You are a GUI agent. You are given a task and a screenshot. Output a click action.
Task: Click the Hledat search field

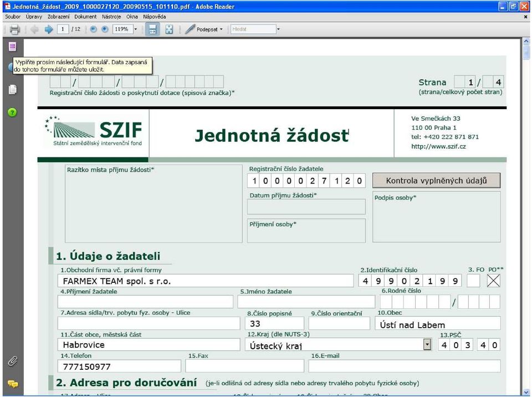pyautogui.click(x=253, y=29)
